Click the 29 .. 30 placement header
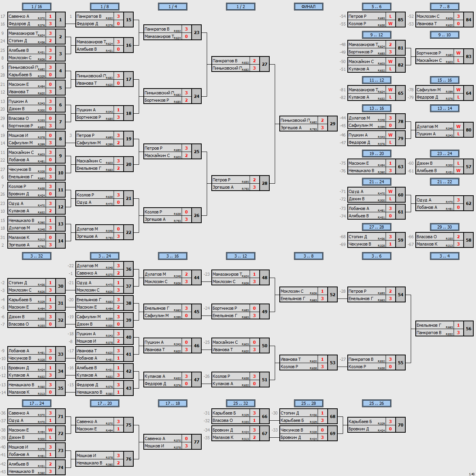The width and height of the screenshot is (476, 476). point(445,227)
